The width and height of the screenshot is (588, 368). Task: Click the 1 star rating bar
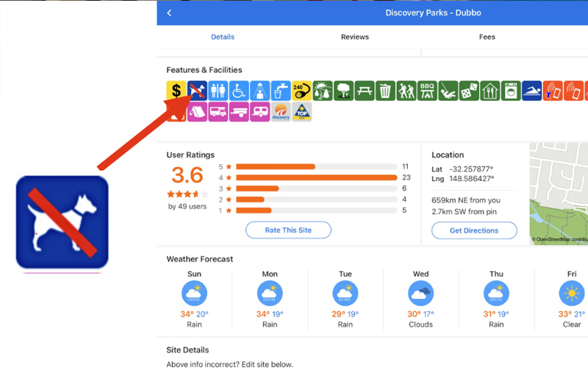pos(317,210)
